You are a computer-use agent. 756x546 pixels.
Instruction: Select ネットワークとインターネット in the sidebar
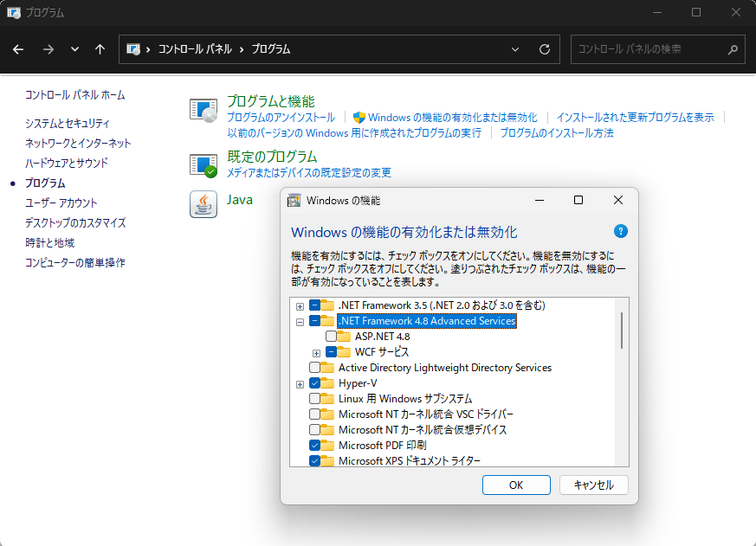coord(78,144)
